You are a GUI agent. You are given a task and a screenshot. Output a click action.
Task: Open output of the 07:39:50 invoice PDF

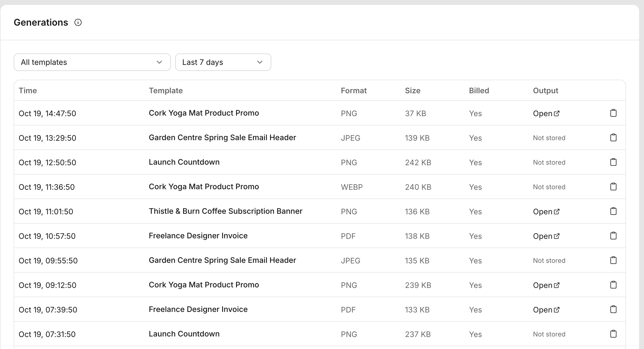[546, 310]
